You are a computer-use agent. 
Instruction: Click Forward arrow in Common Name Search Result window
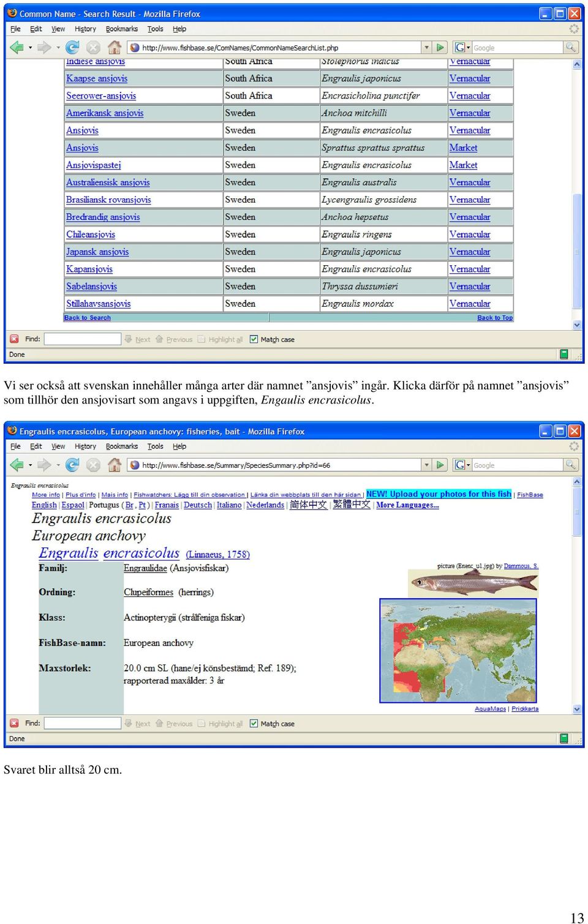click(44, 47)
